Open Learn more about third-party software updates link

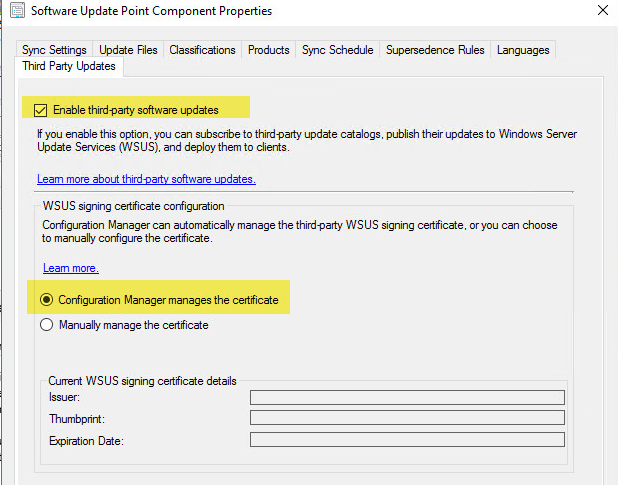[x=146, y=179]
